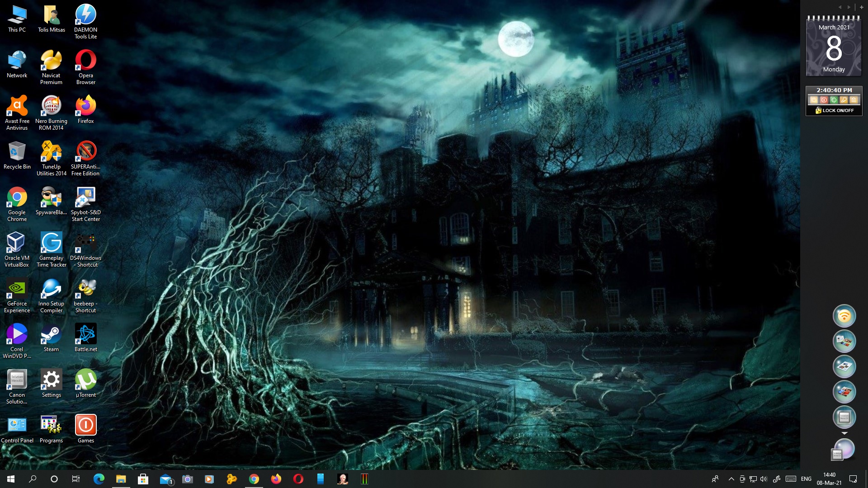Open volume control in system tray
Image resolution: width=868 pixels, height=488 pixels.
[764, 479]
